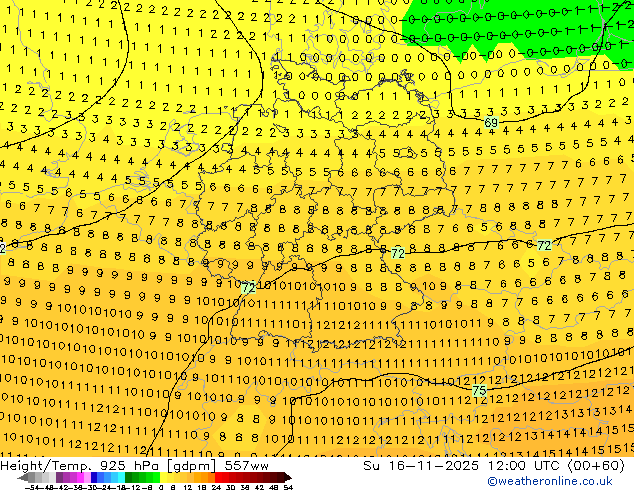
Task: Click the '69' contour height label
Action: pos(491,122)
